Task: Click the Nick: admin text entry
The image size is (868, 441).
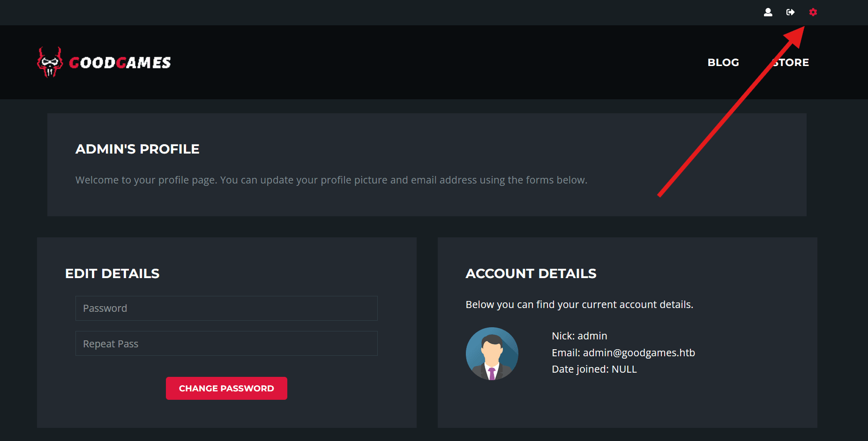Action: pos(579,336)
